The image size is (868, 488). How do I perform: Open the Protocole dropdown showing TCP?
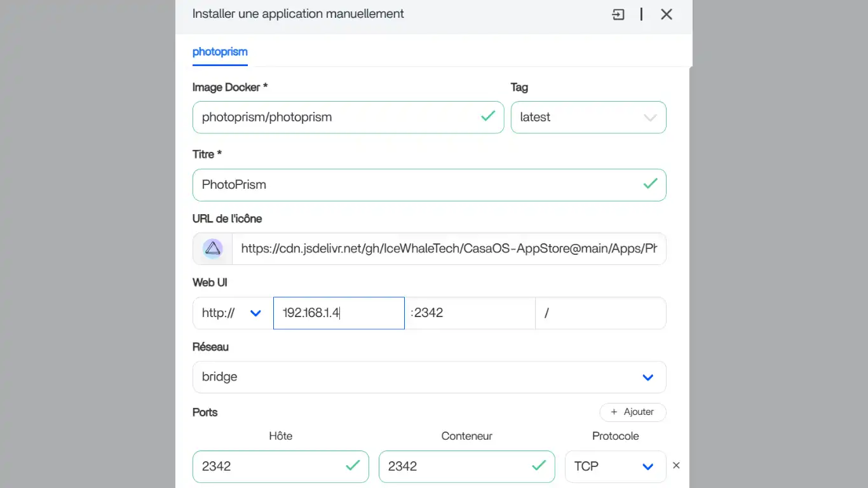tap(648, 466)
